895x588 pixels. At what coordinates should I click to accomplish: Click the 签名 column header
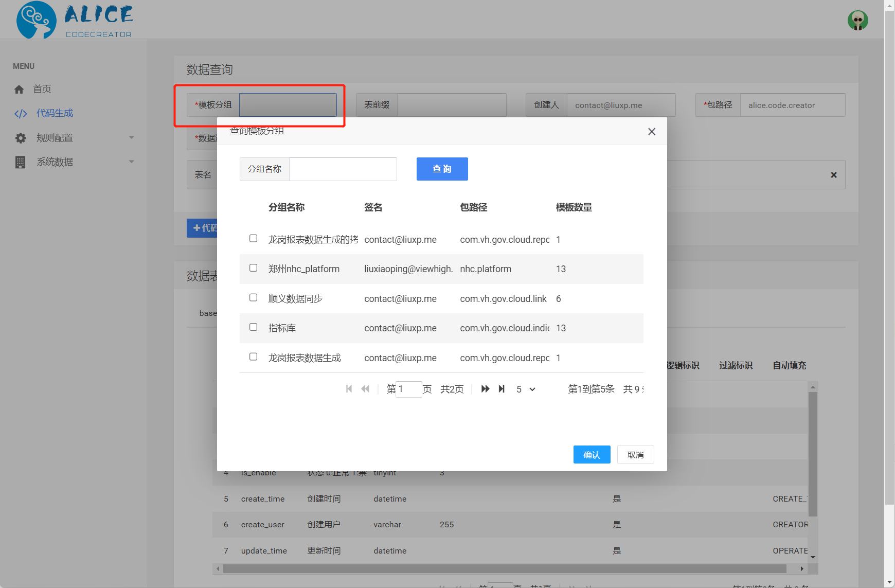coord(373,207)
